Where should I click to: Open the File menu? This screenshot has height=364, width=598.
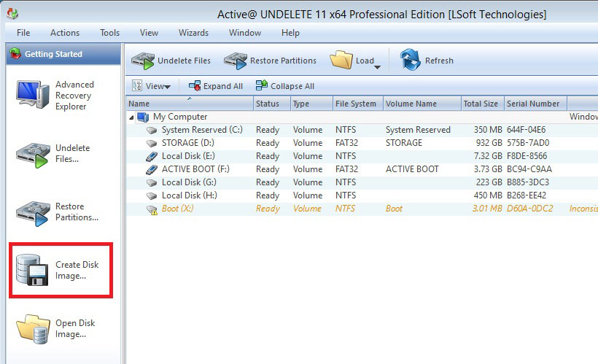point(23,33)
